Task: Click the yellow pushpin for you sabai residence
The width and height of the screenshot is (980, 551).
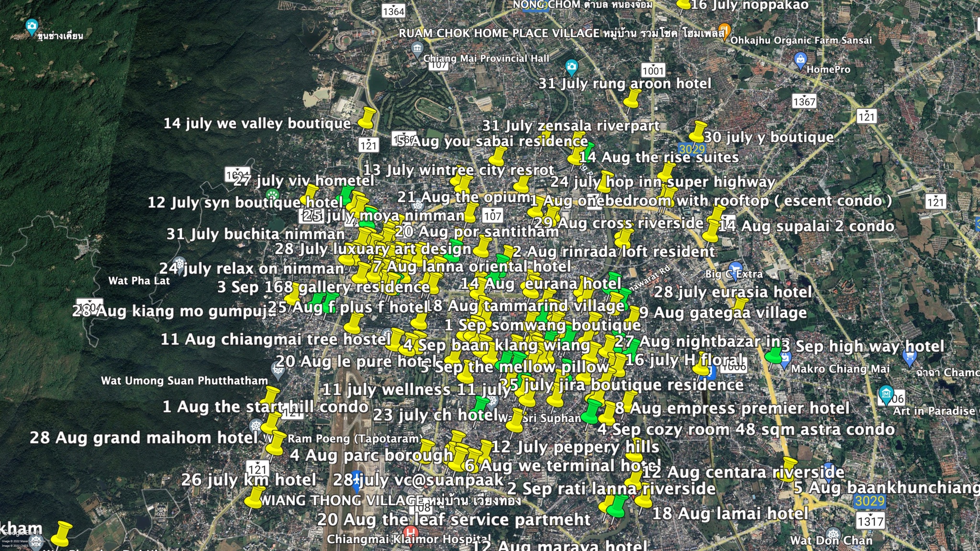Action: pos(497,157)
